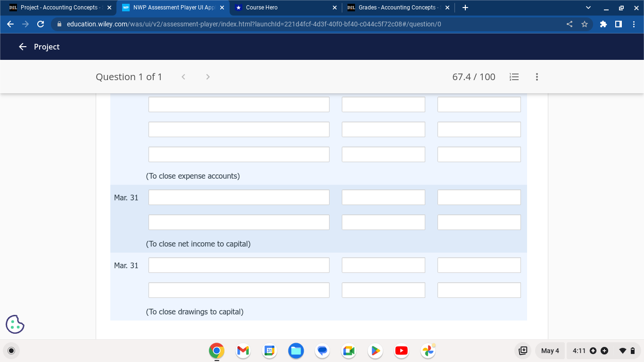The image size is (644, 362).
Task: Start Google Meet from the shelf
Action: 348,351
